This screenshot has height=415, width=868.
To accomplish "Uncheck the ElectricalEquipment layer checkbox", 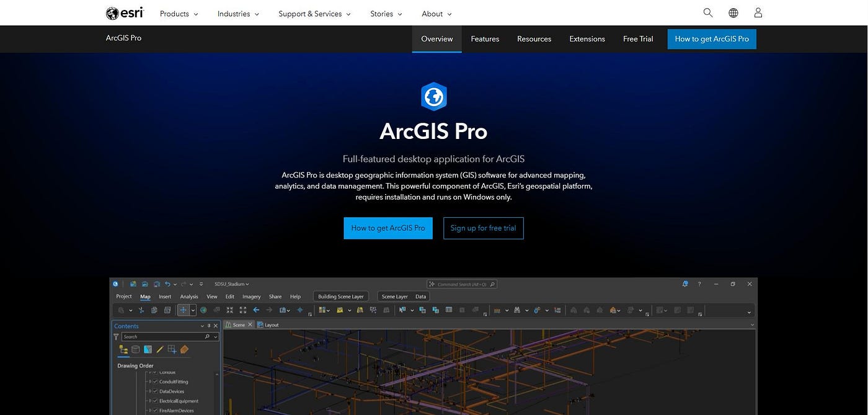I will (x=155, y=401).
